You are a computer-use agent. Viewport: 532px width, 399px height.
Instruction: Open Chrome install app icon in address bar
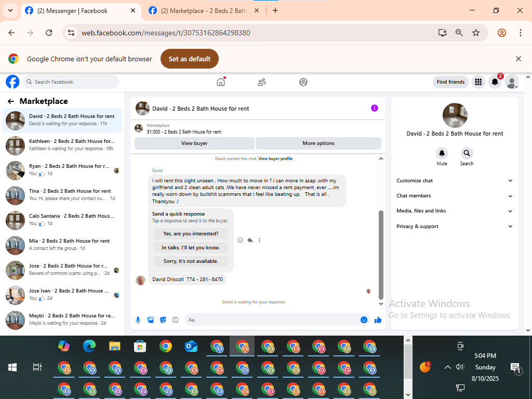point(443,33)
